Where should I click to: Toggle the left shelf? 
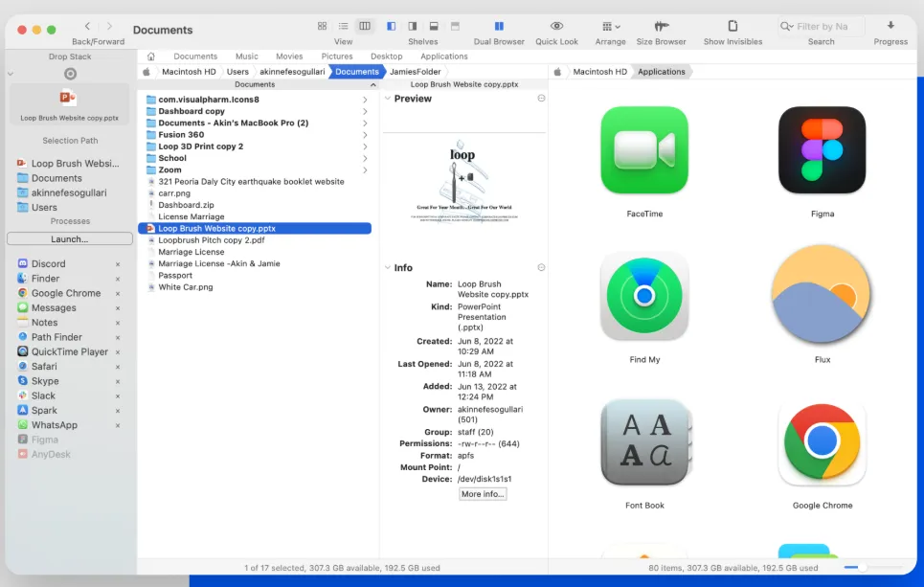click(x=391, y=26)
